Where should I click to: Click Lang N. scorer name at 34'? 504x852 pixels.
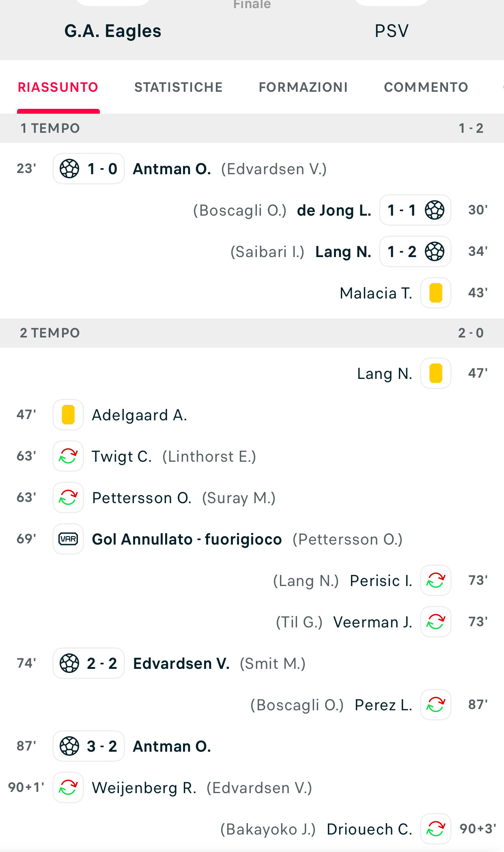click(343, 251)
